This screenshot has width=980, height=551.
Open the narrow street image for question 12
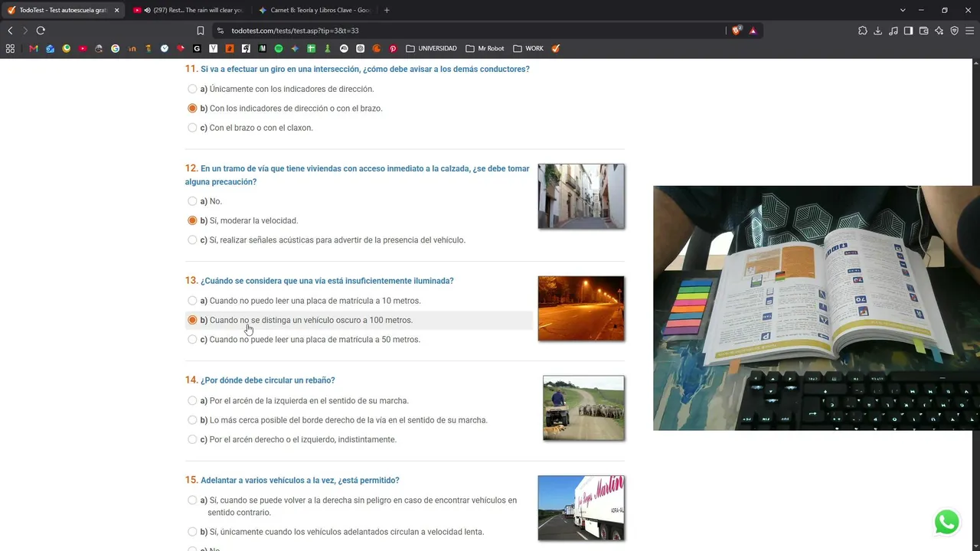pos(581,196)
